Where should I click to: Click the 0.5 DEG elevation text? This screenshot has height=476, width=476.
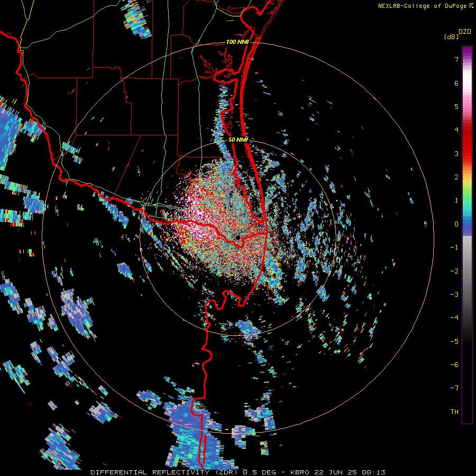tap(259, 472)
